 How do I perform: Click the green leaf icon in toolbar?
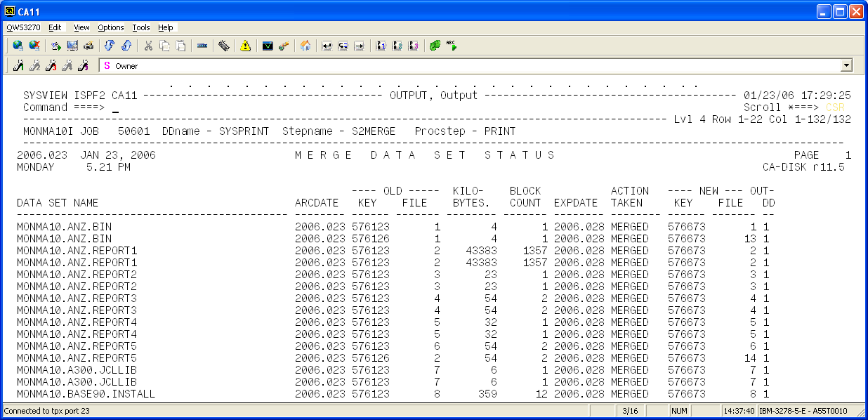[x=435, y=46]
